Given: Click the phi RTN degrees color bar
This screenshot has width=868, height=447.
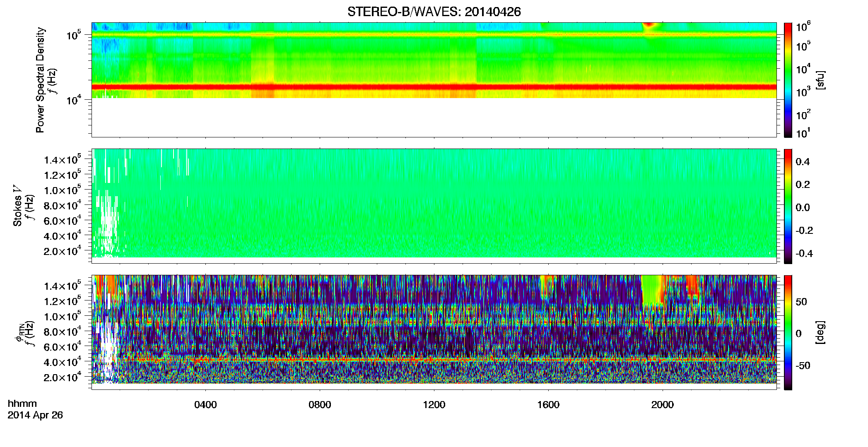Looking at the screenshot, I should (x=788, y=332).
